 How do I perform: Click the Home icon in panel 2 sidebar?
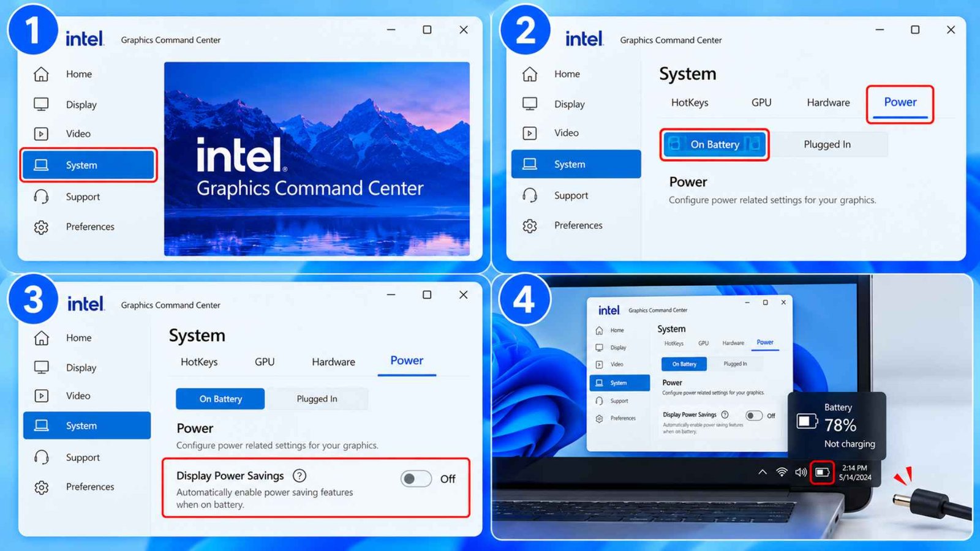tap(530, 74)
